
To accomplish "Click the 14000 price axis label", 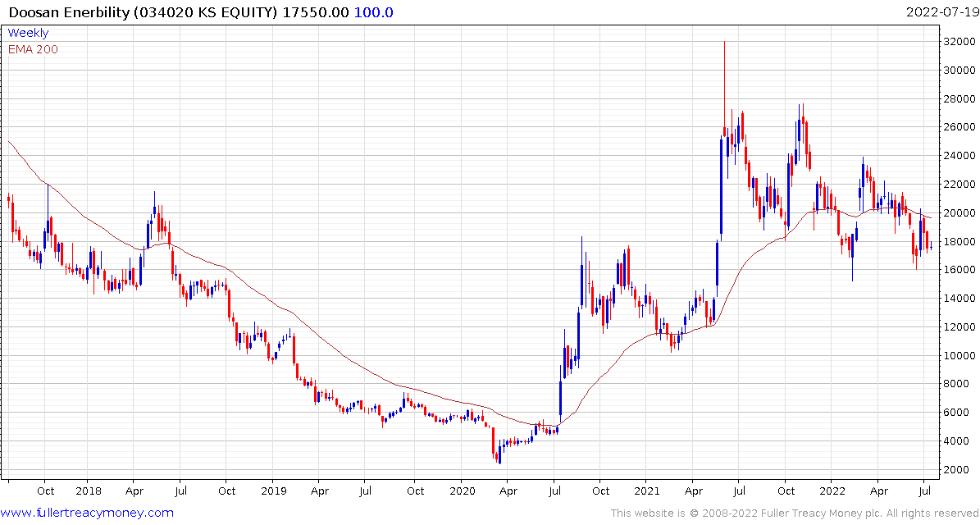I will click(960, 299).
